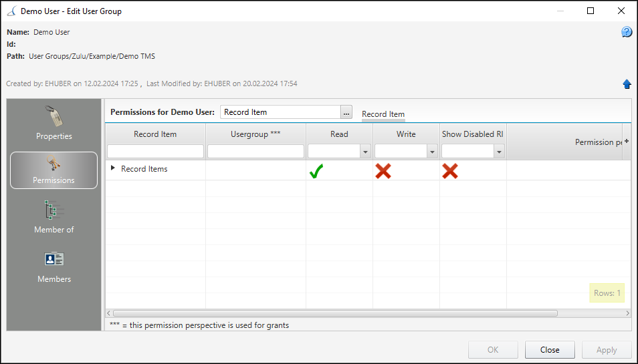Click the blue up arrow collapse icon
The height and width of the screenshot is (364, 638).
pos(627,84)
